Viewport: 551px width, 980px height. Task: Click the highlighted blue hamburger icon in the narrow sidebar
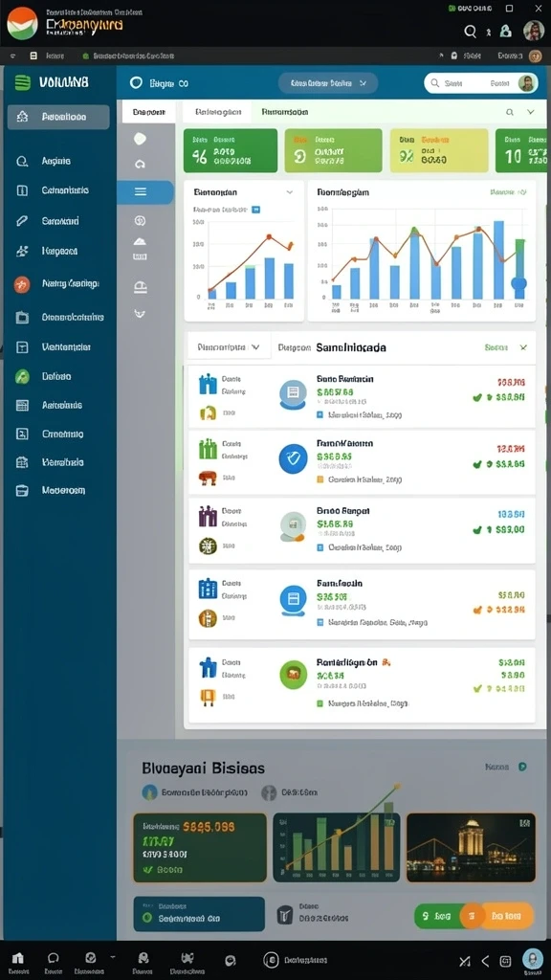141,191
